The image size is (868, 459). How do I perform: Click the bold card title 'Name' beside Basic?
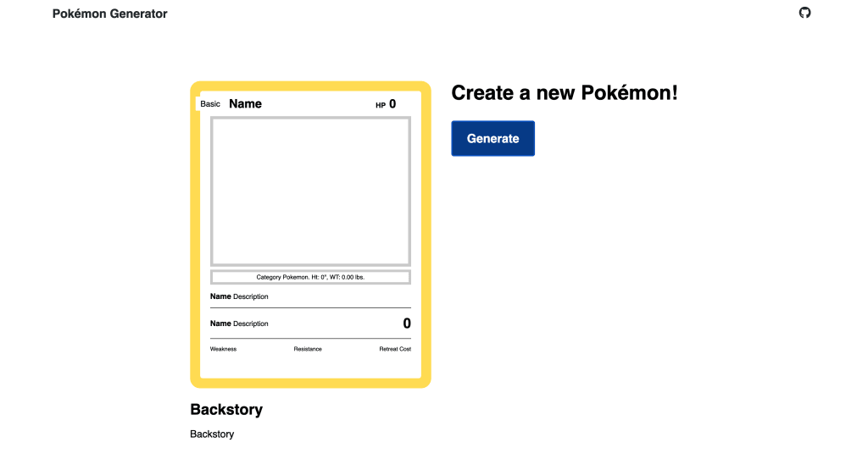point(245,104)
